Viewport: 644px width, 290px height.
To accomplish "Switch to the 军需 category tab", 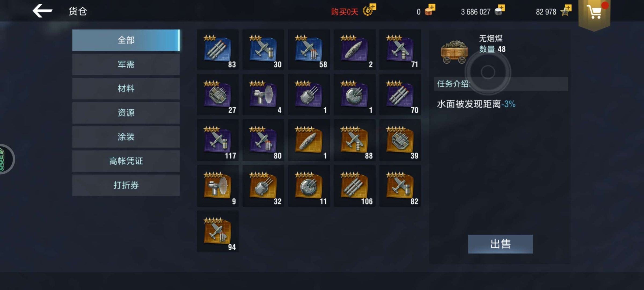I will (126, 64).
